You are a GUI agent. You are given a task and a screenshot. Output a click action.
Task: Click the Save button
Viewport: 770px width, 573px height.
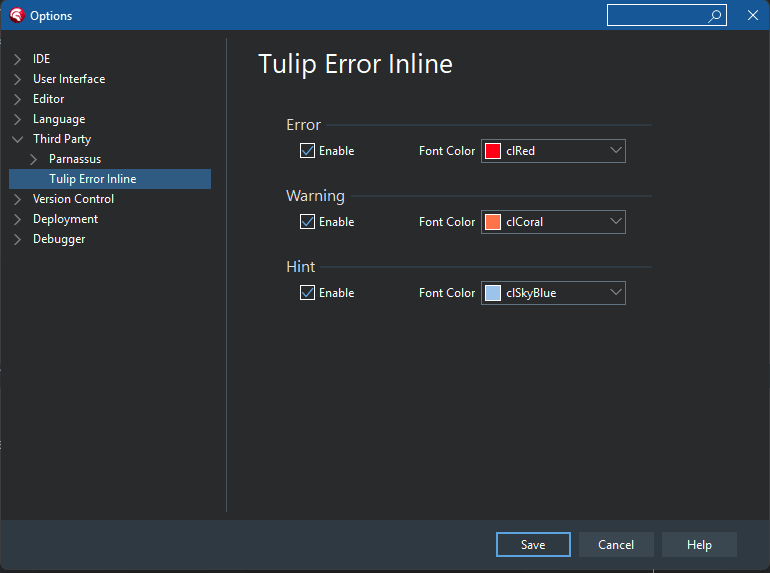click(533, 545)
